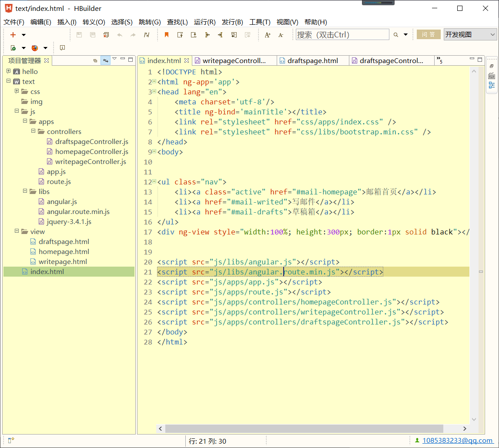Click the Redo arrow icon
The width and height of the screenshot is (499, 448).
click(133, 35)
